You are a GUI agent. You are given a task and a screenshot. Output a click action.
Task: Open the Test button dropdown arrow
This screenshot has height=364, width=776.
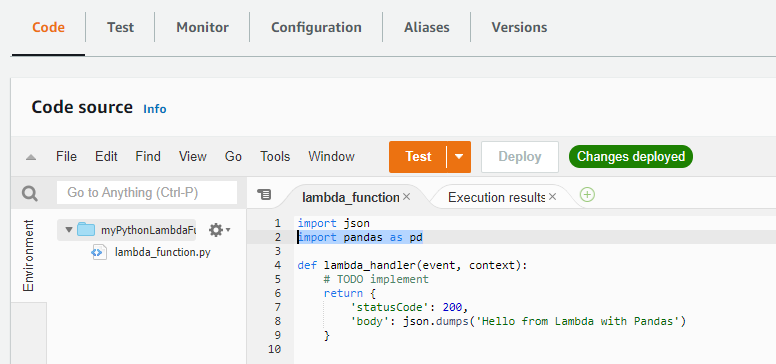[x=459, y=157]
